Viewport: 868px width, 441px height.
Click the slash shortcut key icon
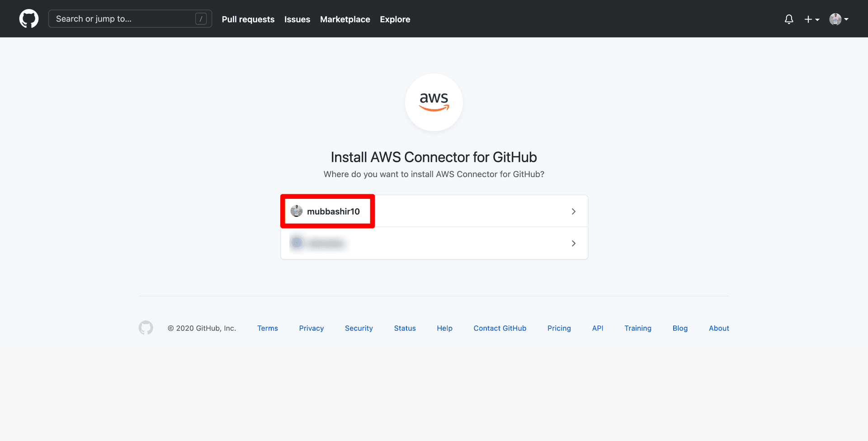tap(201, 19)
